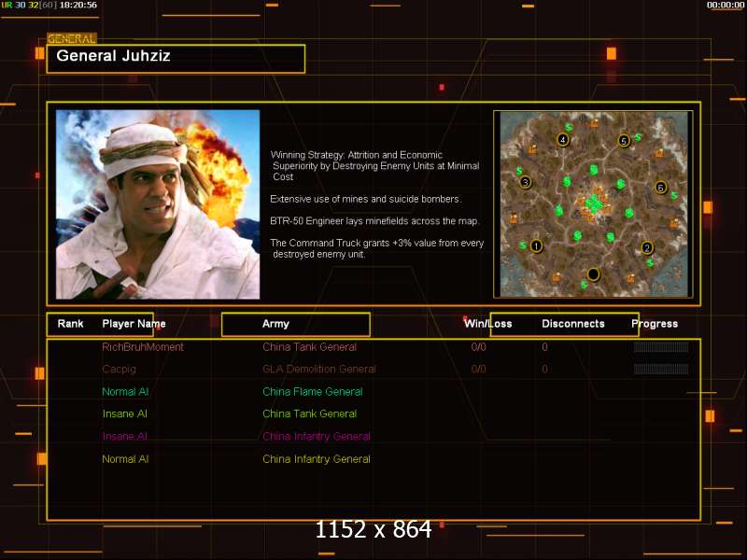Screen dimensions: 747x560
Task: Select player Cacpig in the list
Action: (120, 370)
